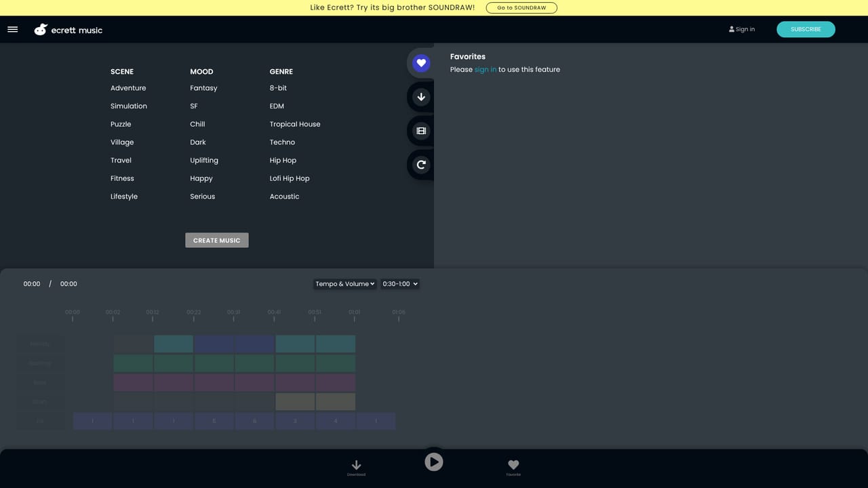
Task: Click the 01:01 timeline marker
Action: pos(354,312)
